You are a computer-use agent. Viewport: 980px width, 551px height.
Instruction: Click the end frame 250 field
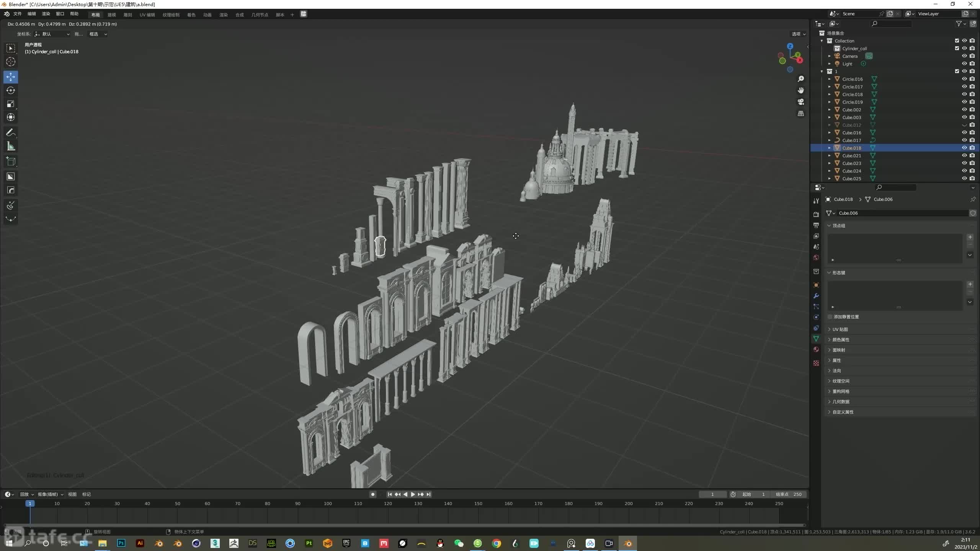789,494
